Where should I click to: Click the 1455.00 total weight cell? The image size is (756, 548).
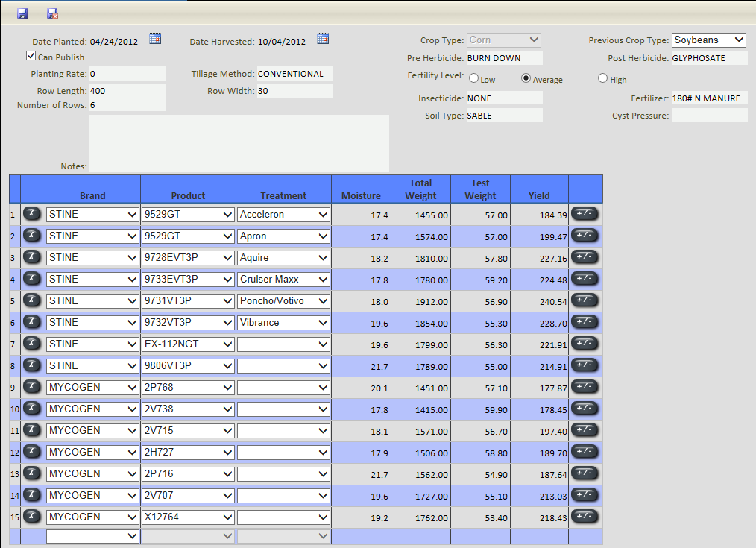coord(421,215)
